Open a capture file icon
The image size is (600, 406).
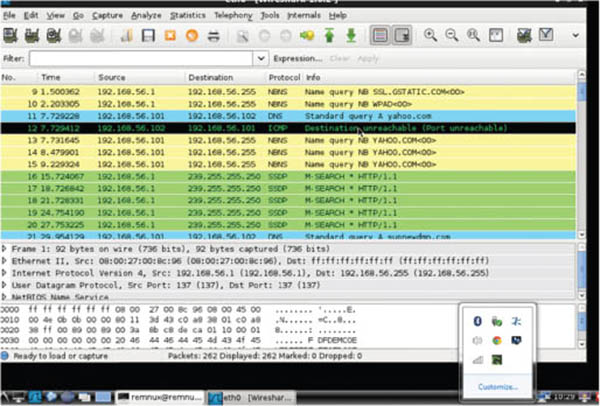click(126, 36)
